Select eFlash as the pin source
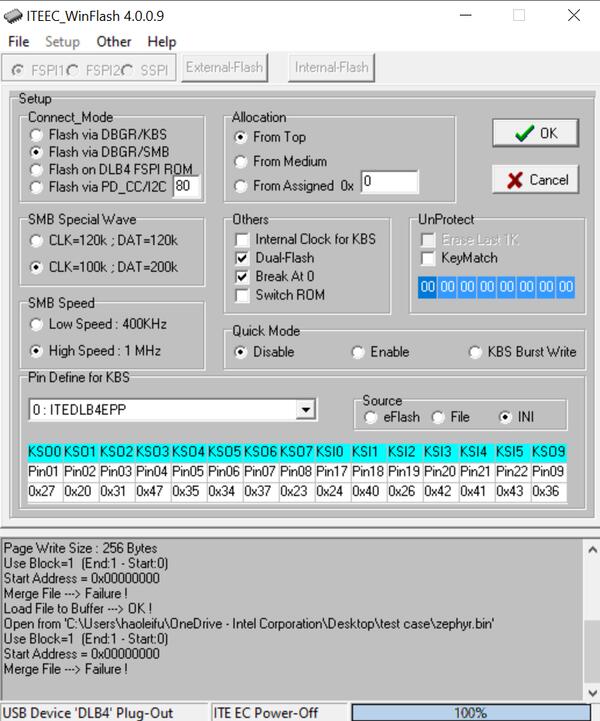 click(x=371, y=417)
